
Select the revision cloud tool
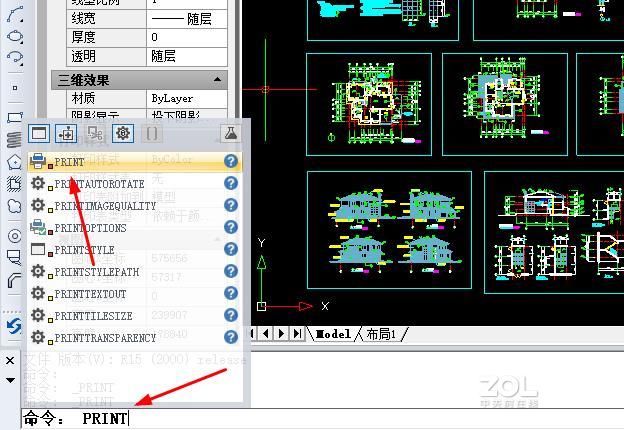pyautogui.click(x=15, y=205)
